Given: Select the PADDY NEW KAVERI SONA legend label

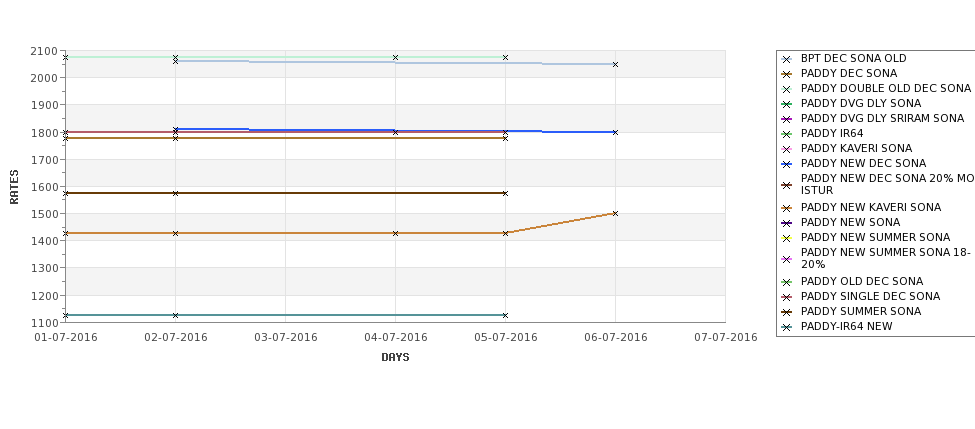Looking at the screenshot, I should (870, 207).
